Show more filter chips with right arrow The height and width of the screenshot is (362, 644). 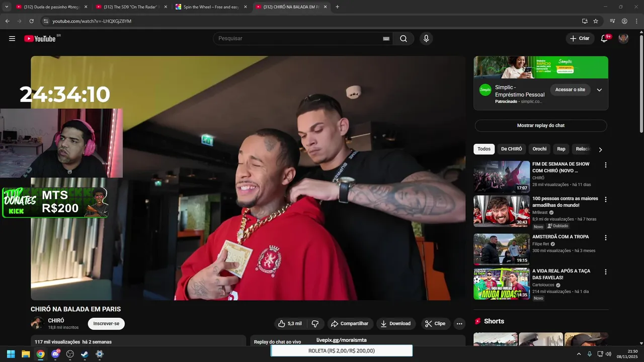click(x=600, y=149)
